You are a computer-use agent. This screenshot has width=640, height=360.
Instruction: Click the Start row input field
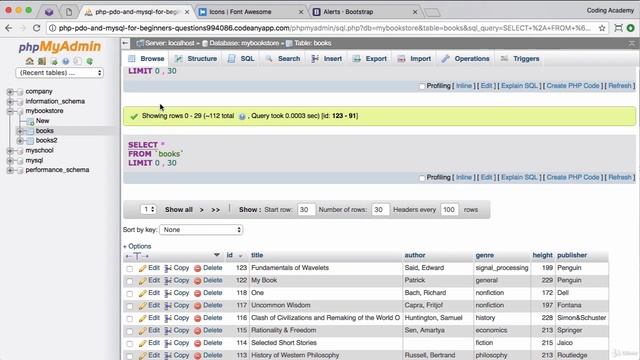[x=306, y=210]
